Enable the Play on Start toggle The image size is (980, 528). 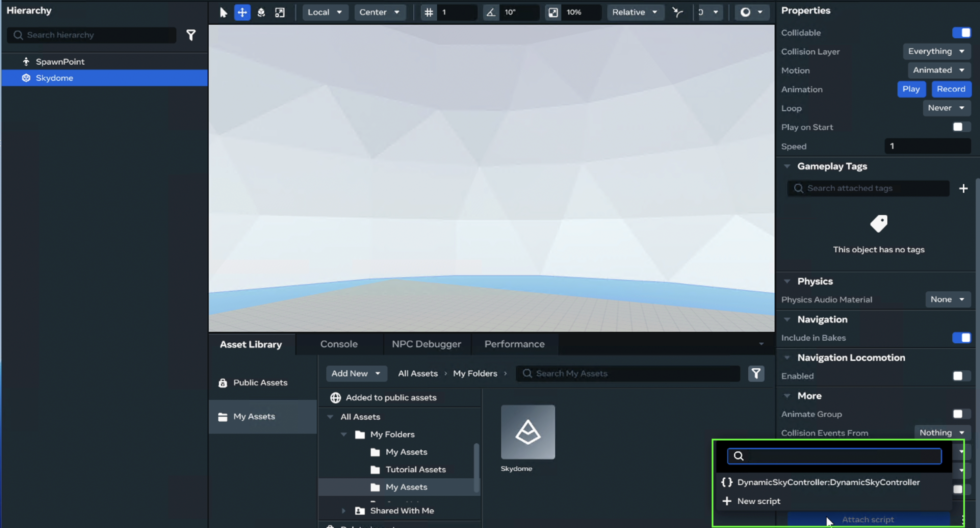click(961, 127)
